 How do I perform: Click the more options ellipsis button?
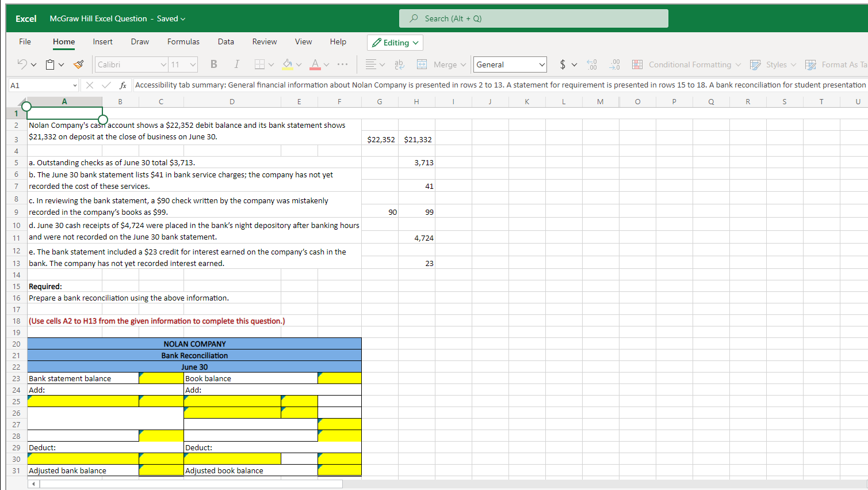pos(342,64)
